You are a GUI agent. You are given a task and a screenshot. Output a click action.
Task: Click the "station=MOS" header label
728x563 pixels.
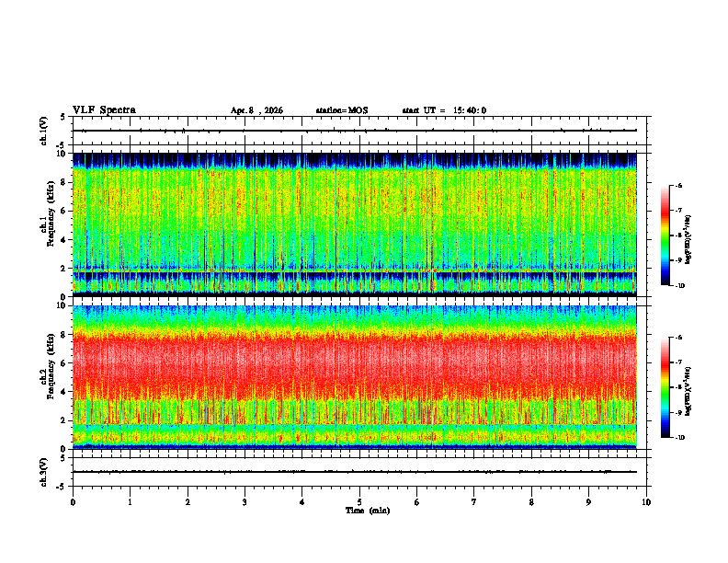coord(342,110)
